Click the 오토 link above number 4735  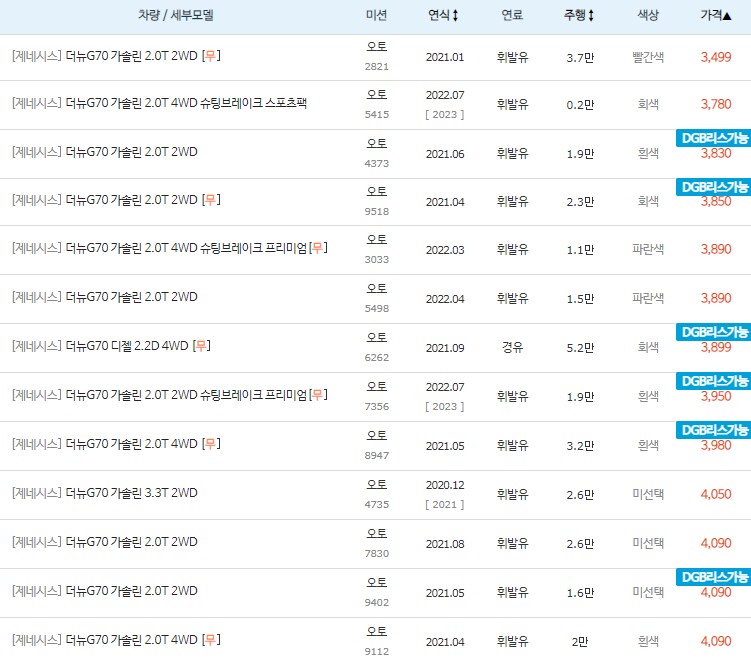pyautogui.click(x=376, y=484)
